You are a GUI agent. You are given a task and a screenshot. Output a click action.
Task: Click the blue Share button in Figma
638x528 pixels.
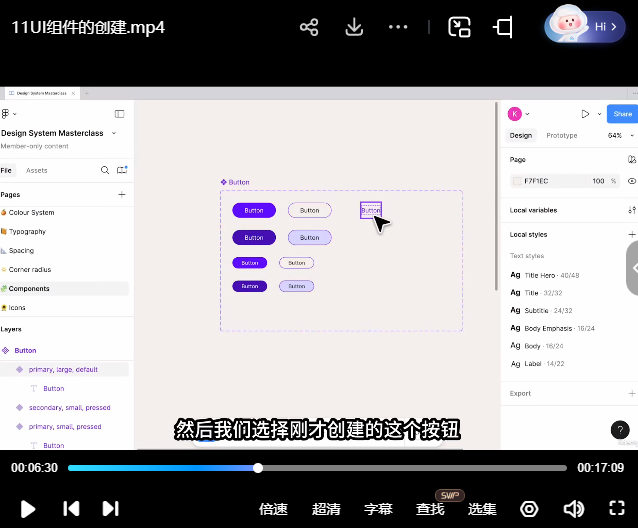(x=622, y=114)
